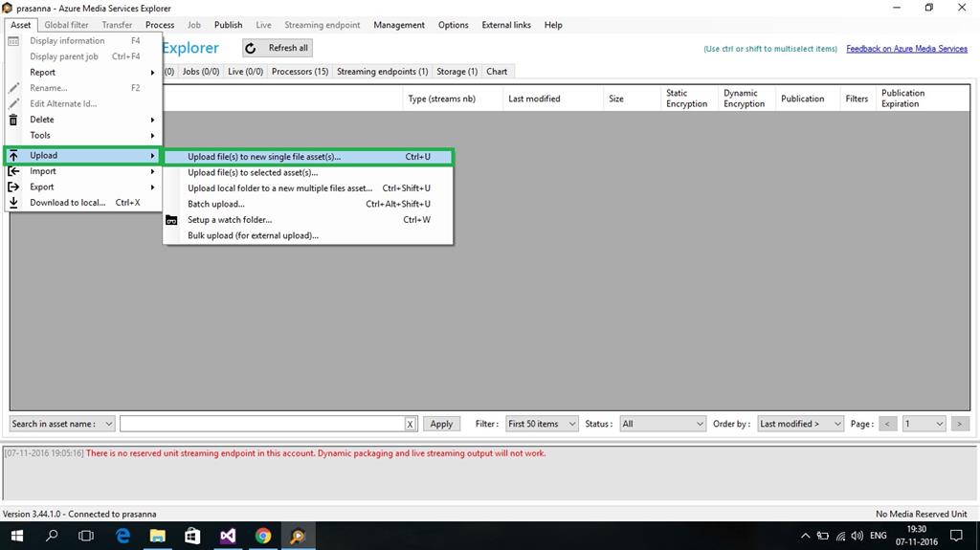Expand the Import submenu
Viewport: 980px width, 550px height.
pos(83,171)
